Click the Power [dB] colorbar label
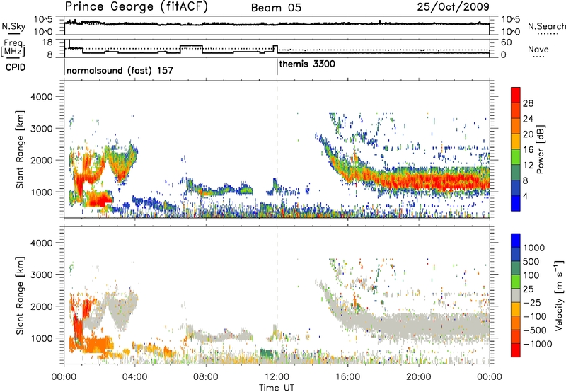 point(540,149)
